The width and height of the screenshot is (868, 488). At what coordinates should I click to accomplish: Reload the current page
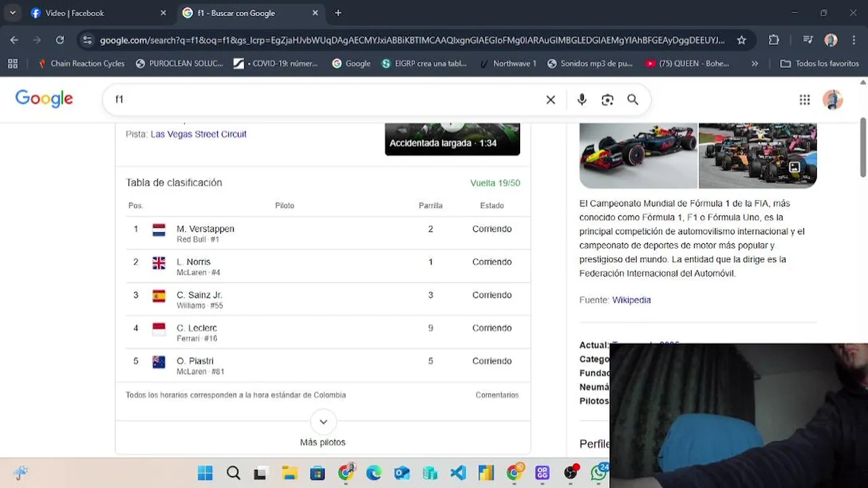pos(60,40)
